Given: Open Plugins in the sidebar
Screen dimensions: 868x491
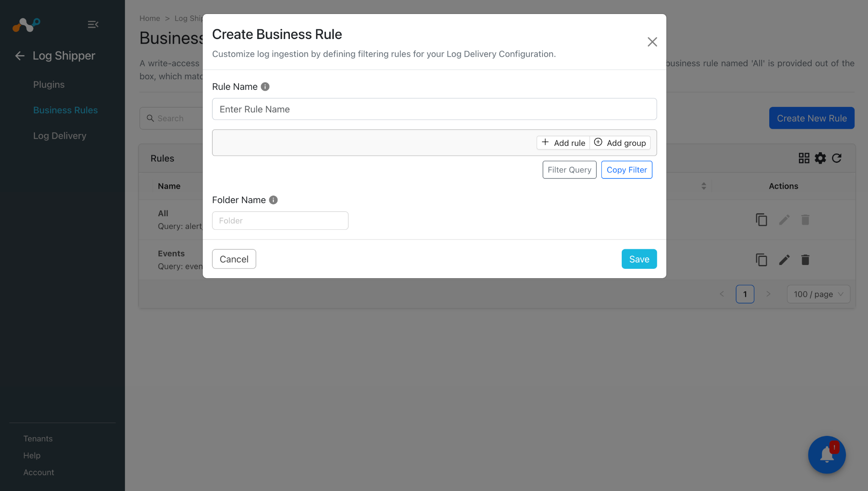Looking at the screenshot, I should pyautogui.click(x=49, y=84).
